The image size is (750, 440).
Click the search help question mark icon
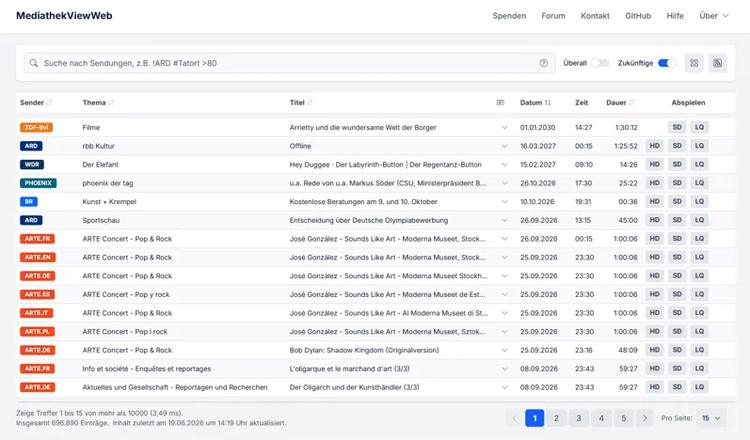point(543,63)
